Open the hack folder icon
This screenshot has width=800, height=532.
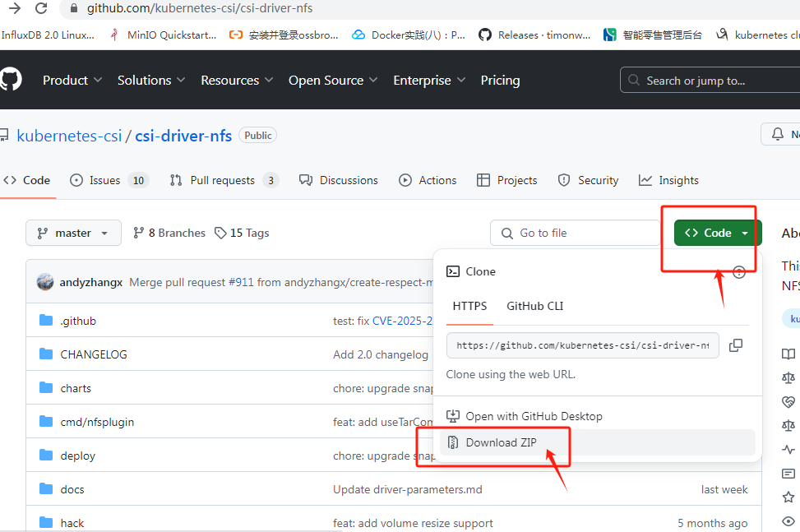click(46, 522)
